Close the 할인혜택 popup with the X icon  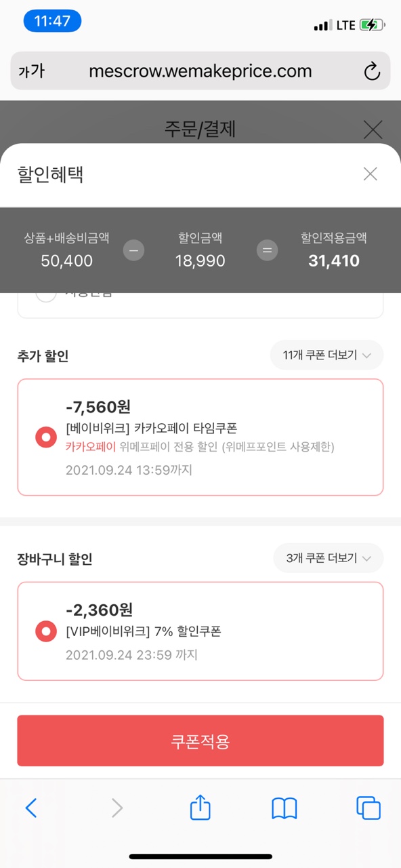tap(370, 174)
